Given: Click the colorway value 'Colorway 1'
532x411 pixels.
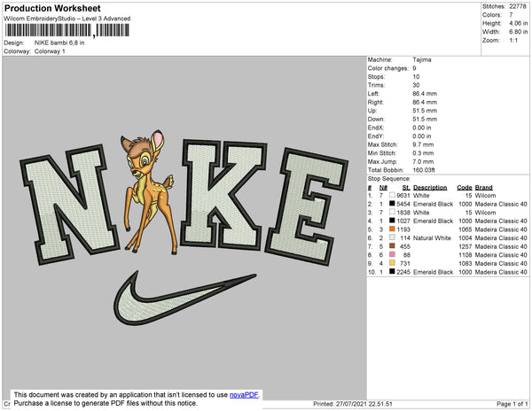Looking at the screenshot, I should pos(50,51).
